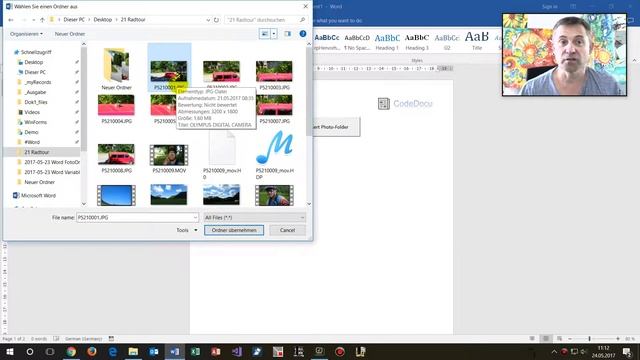Open WinForms folder in sidebar
The width and height of the screenshot is (640, 360).
click(36, 122)
